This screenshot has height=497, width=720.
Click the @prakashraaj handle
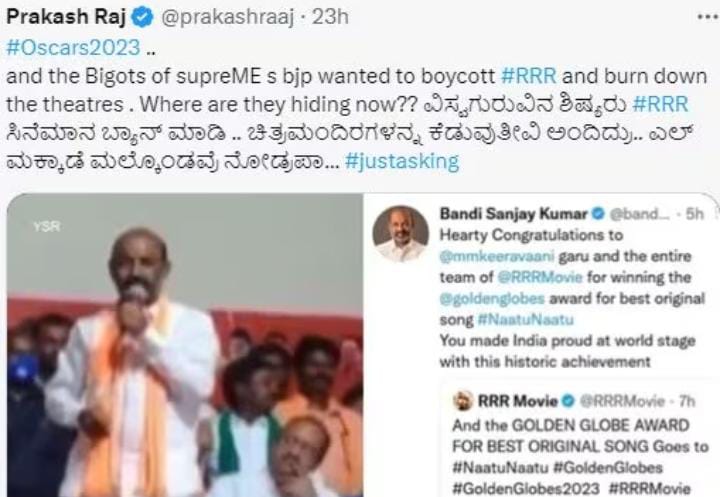pyautogui.click(x=228, y=18)
